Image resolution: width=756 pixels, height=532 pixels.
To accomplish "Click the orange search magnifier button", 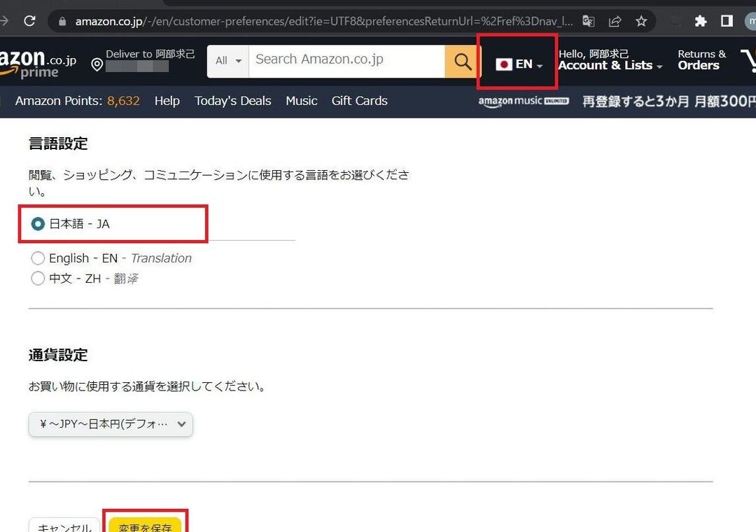I will (463, 62).
